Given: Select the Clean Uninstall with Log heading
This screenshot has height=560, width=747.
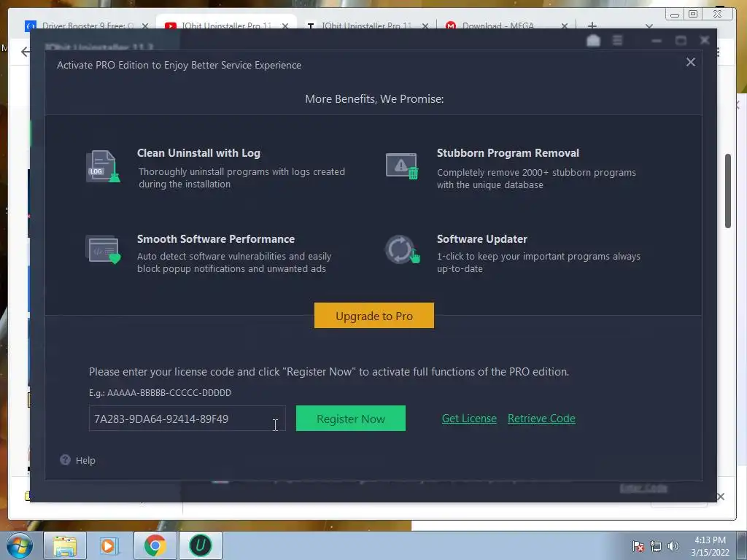Looking at the screenshot, I should tap(198, 153).
